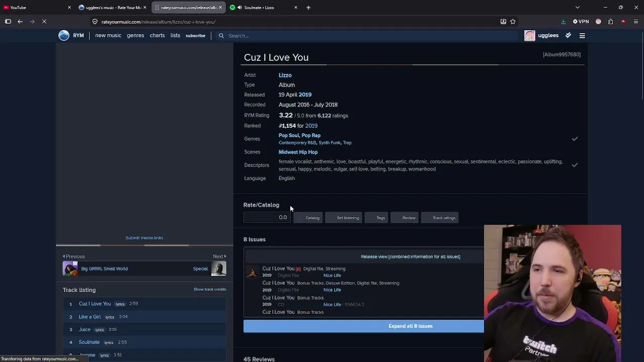Go to the Next album link

click(x=219, y=256)
